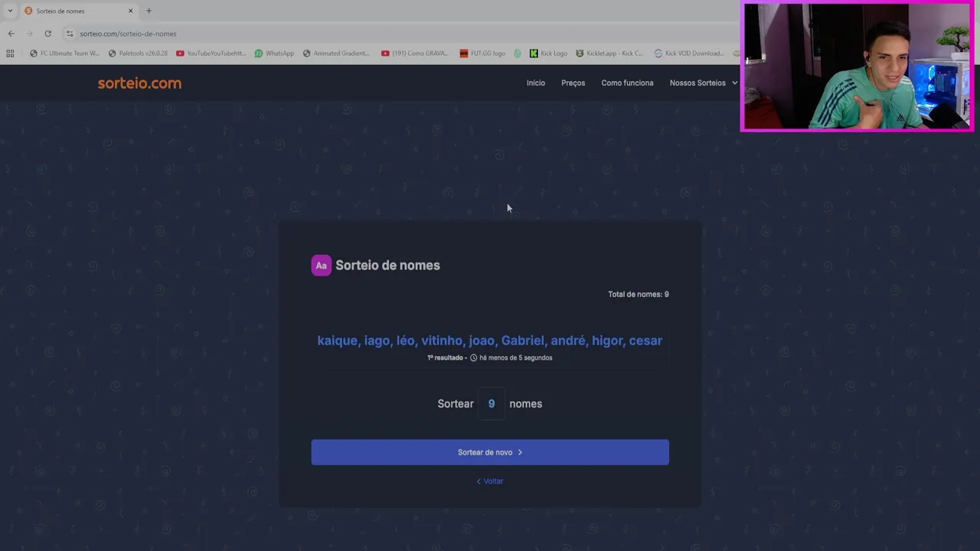Click the Sorteio de nomes heading

[387, 266]
